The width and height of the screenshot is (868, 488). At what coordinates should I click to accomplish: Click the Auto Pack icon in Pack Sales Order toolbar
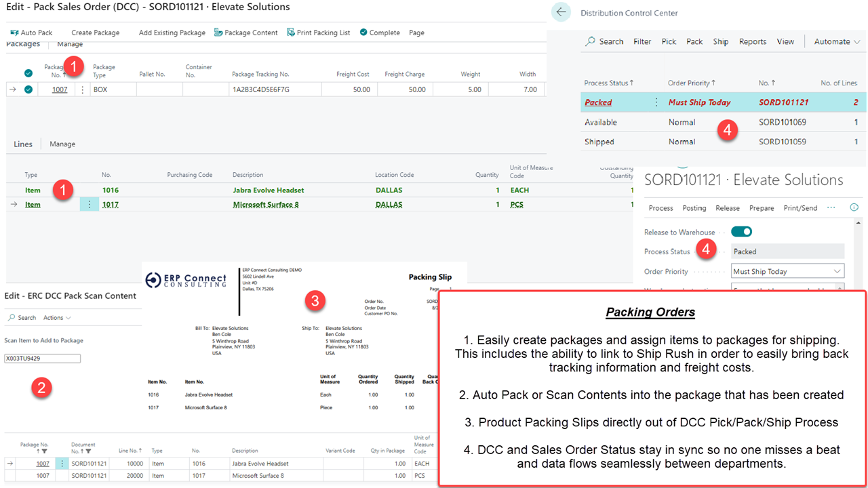tap(14, 33)
